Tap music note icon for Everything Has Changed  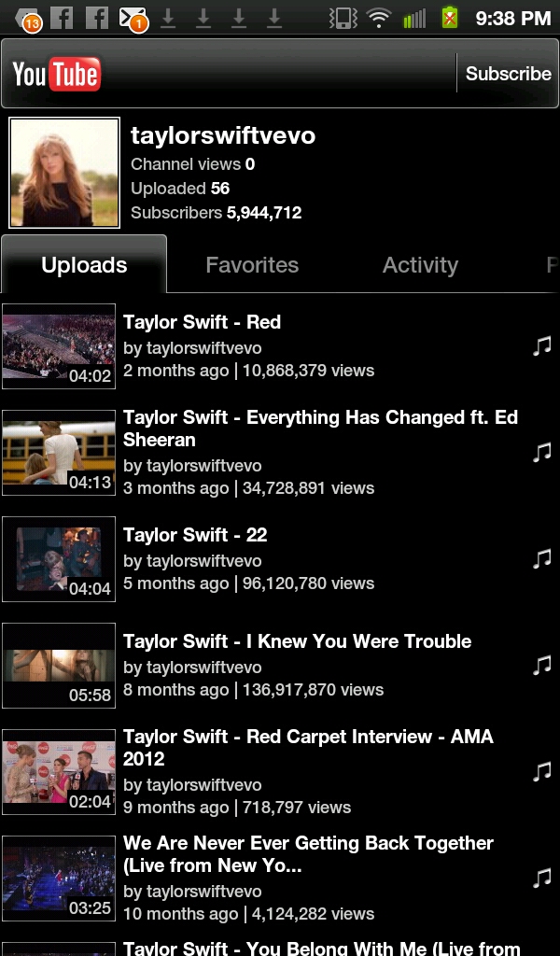(541, 453)
